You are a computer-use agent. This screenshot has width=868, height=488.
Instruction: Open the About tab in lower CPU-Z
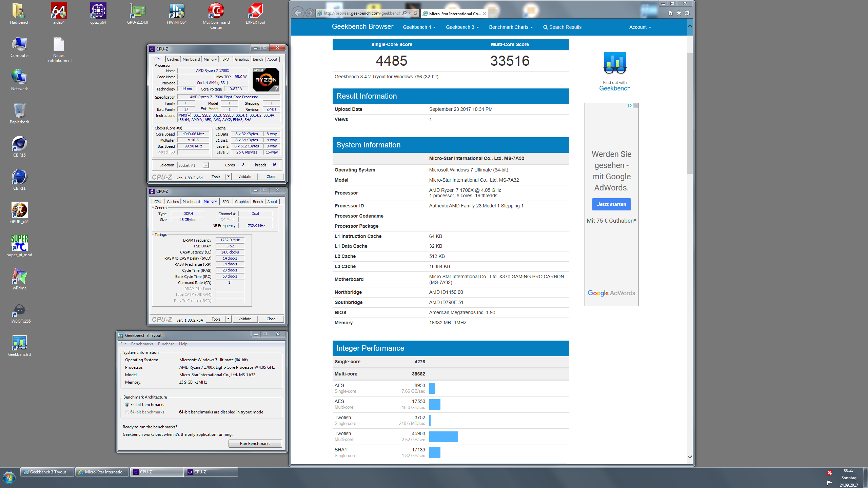coord(272,202)
